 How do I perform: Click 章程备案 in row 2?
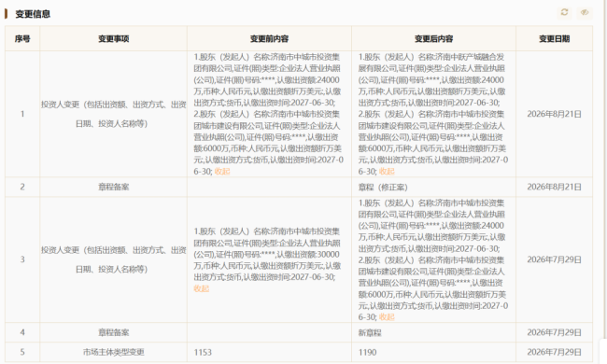click(x=113, y=187)
